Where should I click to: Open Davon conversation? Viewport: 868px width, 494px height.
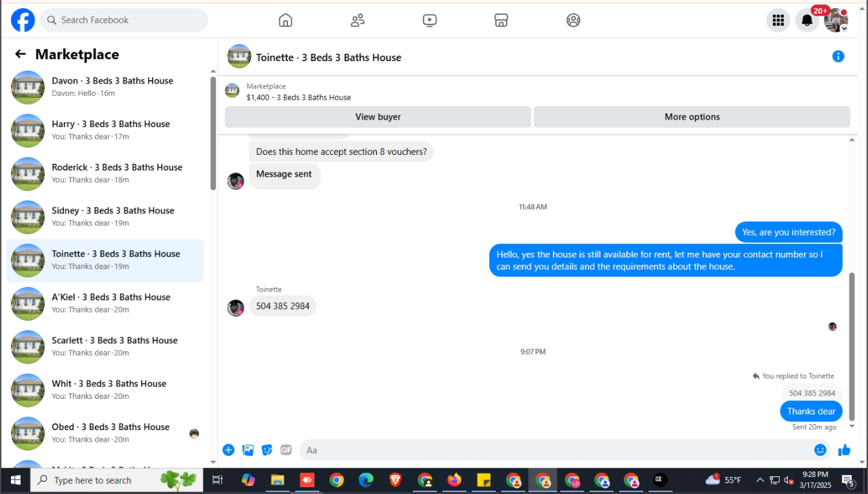coord(105,87)
